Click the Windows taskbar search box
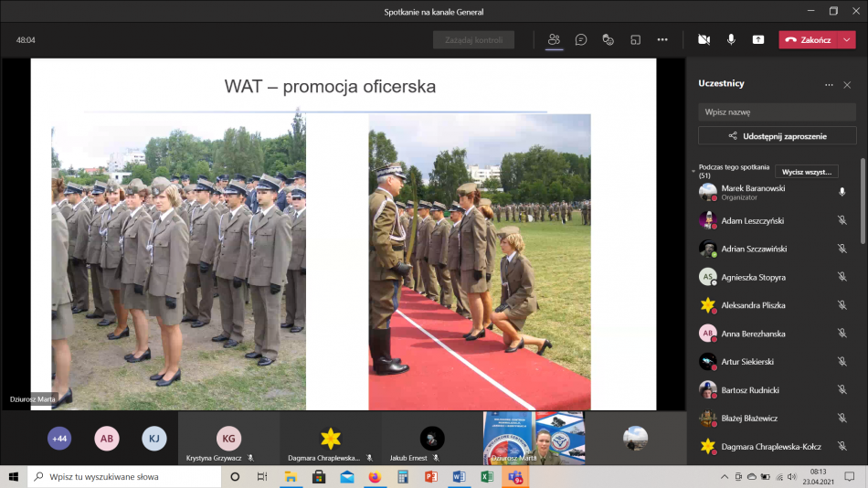868x488 pixels. click(x=124, y=477)
